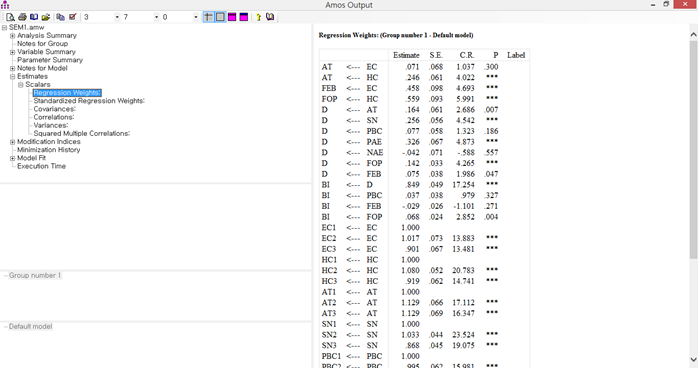Viewport: 700px width, 368px height.
Task: Select Group number 1 in groups panel
Action: (34, 276)
